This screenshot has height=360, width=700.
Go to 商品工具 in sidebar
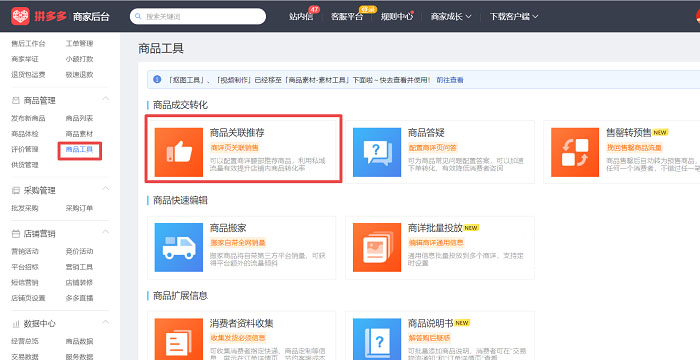[x=79, y=150]
